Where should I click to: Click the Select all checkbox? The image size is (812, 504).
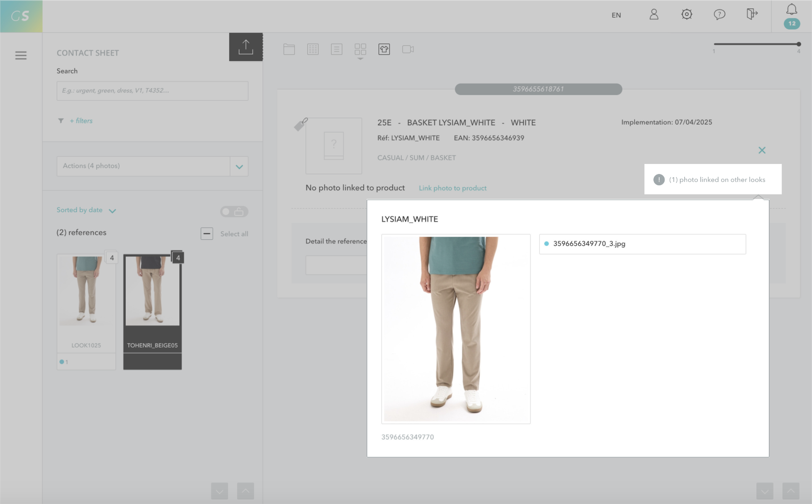tap(207, 234)
